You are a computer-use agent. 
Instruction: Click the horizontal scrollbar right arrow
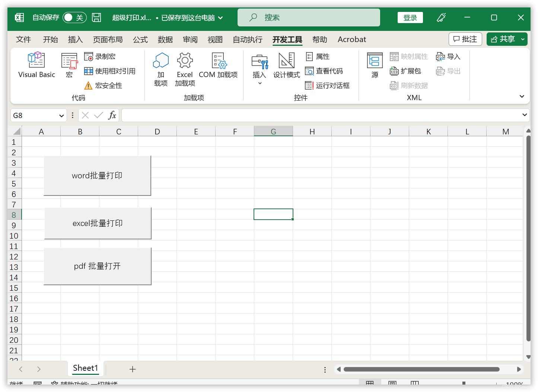519,369
